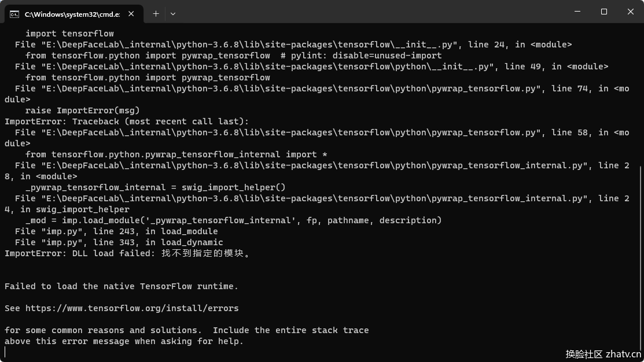Click the 'import tensorflow' line at top
Screen dimensions: 644x362
click(x=69, y=34)
